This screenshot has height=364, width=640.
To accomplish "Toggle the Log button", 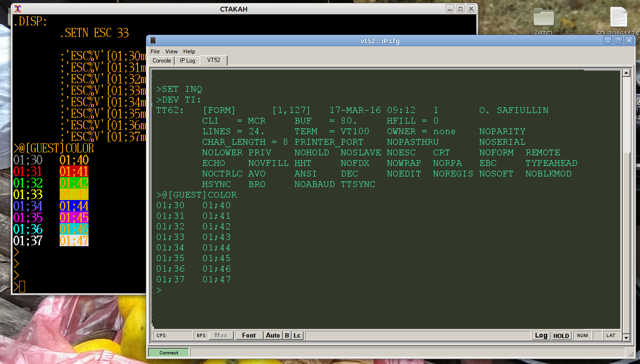I will 541,335.
